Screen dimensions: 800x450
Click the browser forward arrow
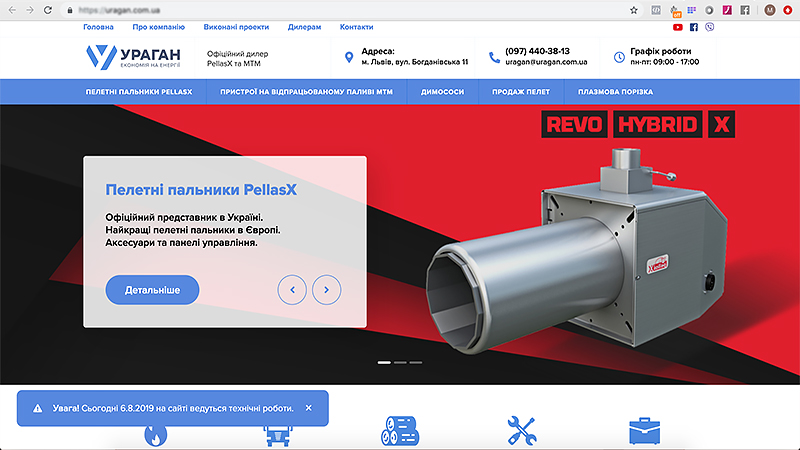point(30,10)
